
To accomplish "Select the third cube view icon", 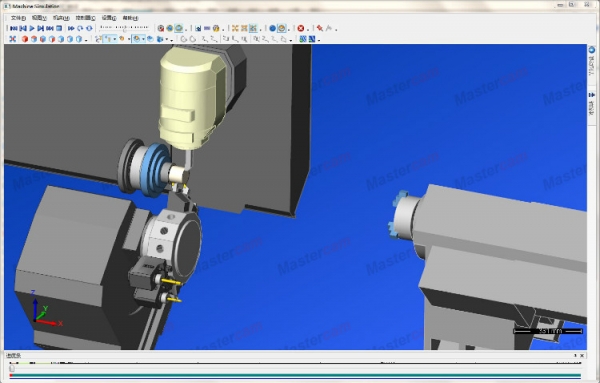I will click(x=43, y=39).
